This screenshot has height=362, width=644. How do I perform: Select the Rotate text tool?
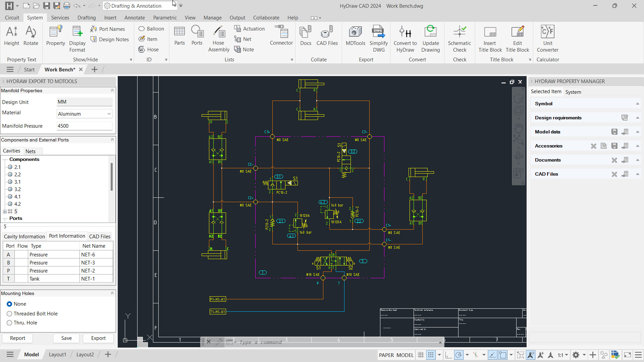coord(31,36)
